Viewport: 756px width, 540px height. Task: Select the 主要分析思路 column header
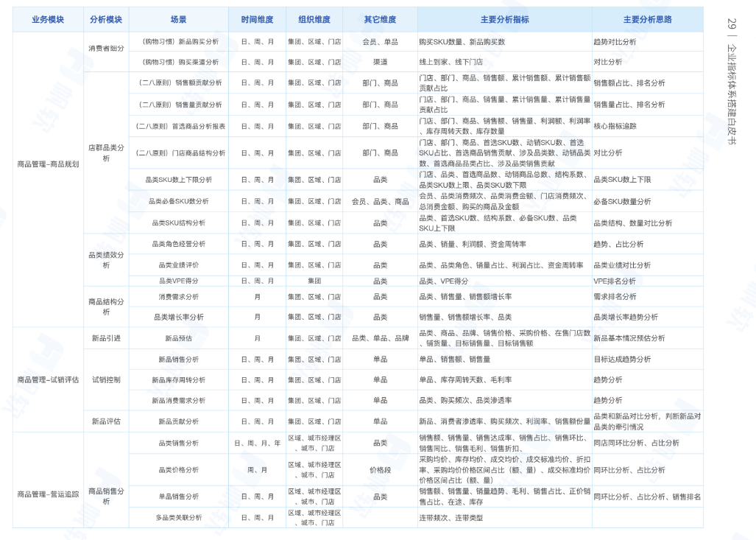(x=647, y=20)
